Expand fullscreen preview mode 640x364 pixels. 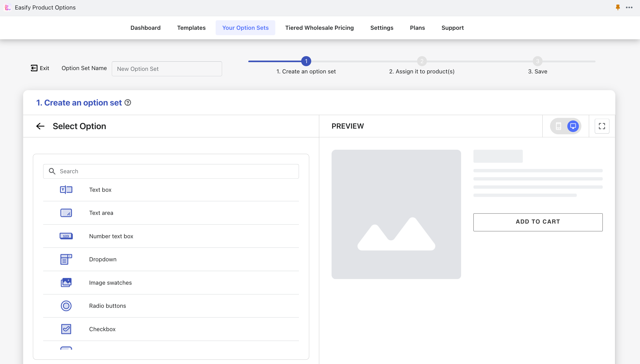click(602, 126)
